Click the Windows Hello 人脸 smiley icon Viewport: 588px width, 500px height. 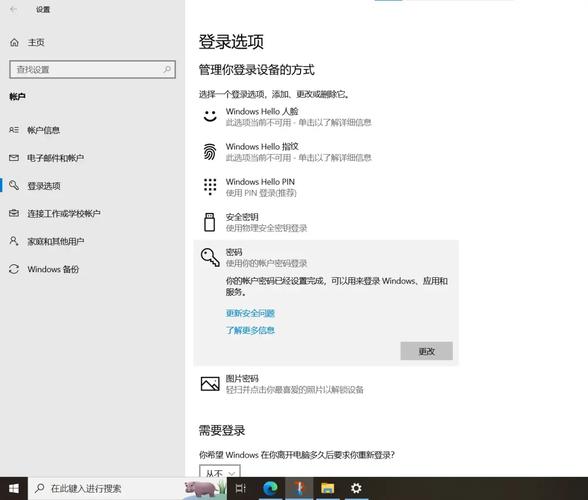(210, 116)
